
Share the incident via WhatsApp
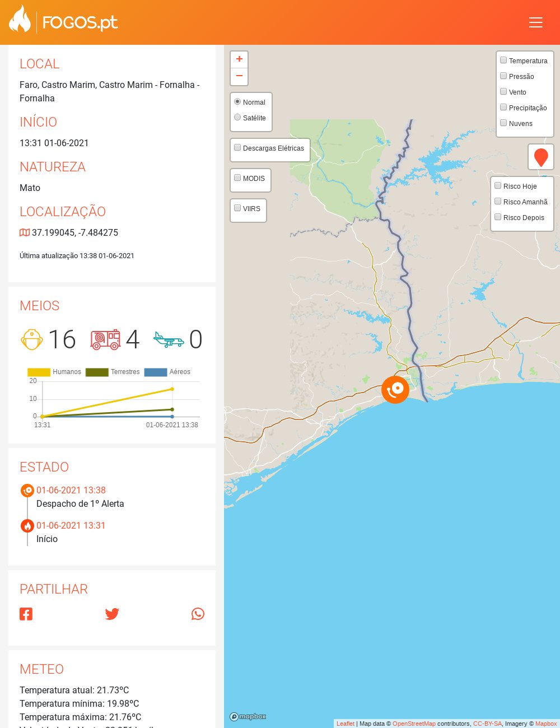pyautogui.click(x=198, y=614)
